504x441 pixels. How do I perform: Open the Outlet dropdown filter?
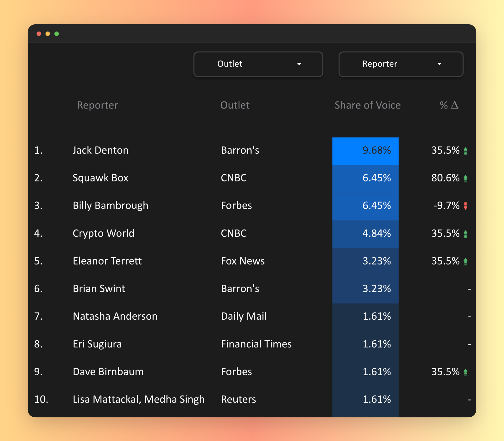pyautogui.click(x=258, y=64)
